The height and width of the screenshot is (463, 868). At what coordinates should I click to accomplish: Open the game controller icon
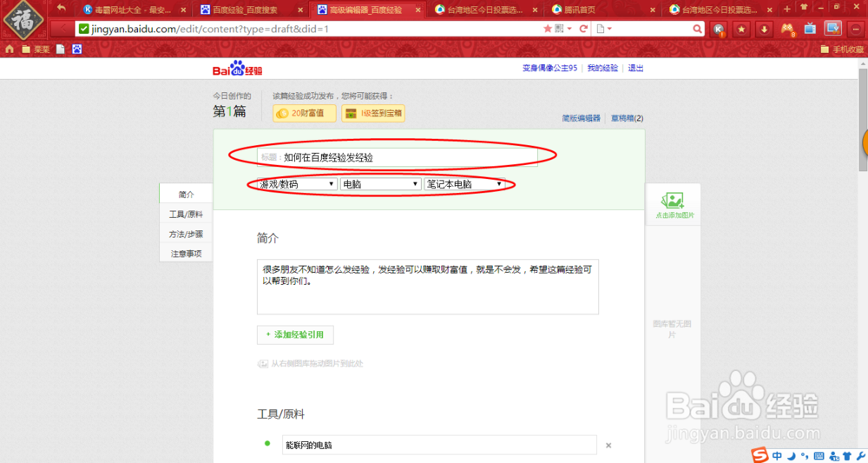787,30
